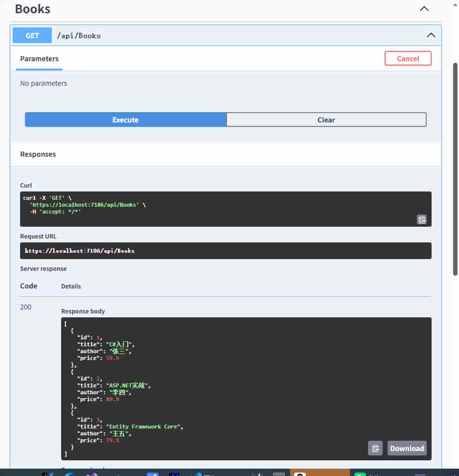
Task: Download the response body
Action: tap(407, 448)
